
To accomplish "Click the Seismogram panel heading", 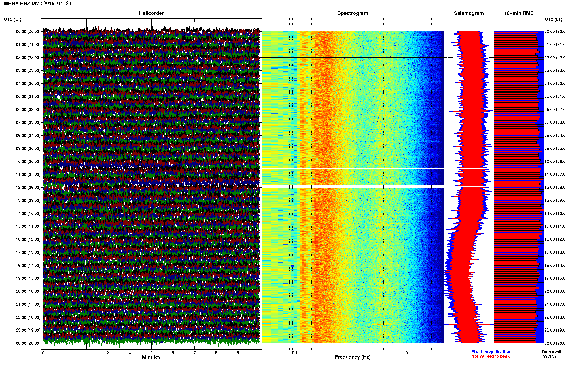I will tap(469, 13).
